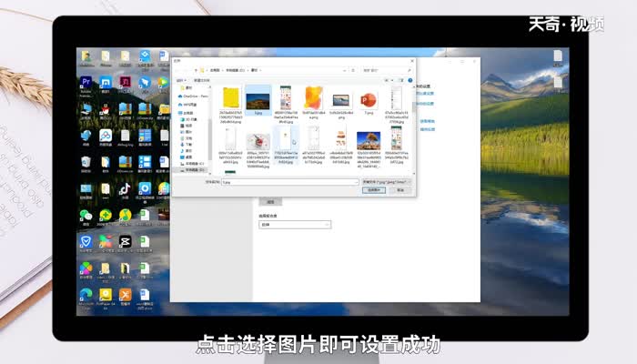637x364 pixels.
Task: Click the Choose picture button in the file dialog
Action: tap(374, 190)
